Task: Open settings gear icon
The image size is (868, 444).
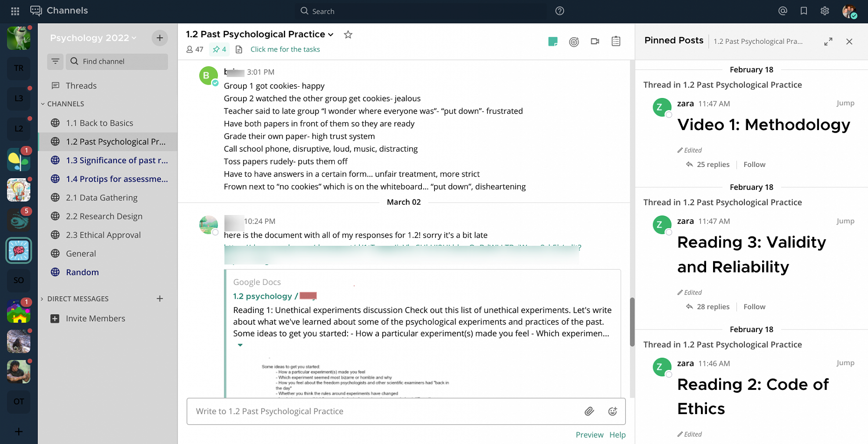Action: pyautogui.click(x=825, y=11)
